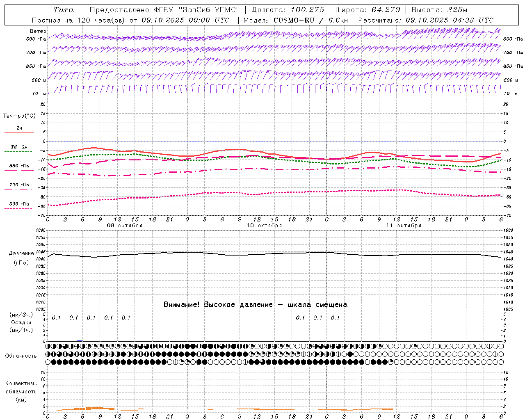Click the "Давление" pressure panel label
Screen dimensions: 525x420
pyautogui.click(x=21, y=253)
